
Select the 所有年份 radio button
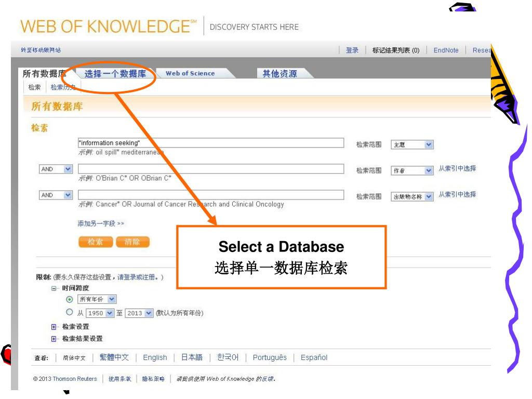70,299
